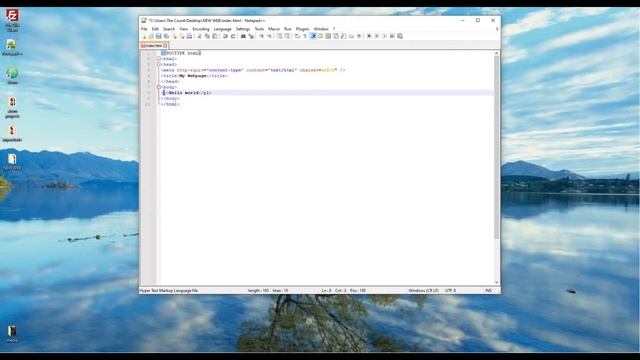Viewport: 640px width, 360px height.
Task: Click the Copy toolbar icon
Action: coord(207,36)
